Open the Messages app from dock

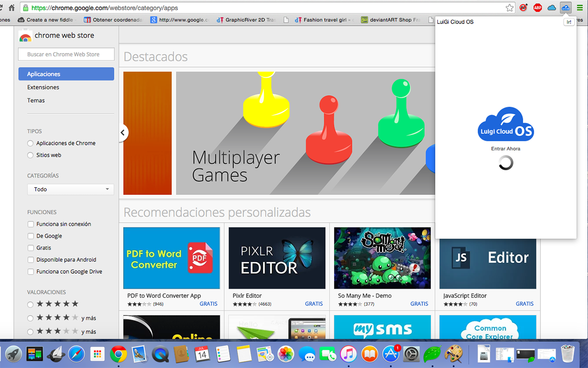(307, 354)
